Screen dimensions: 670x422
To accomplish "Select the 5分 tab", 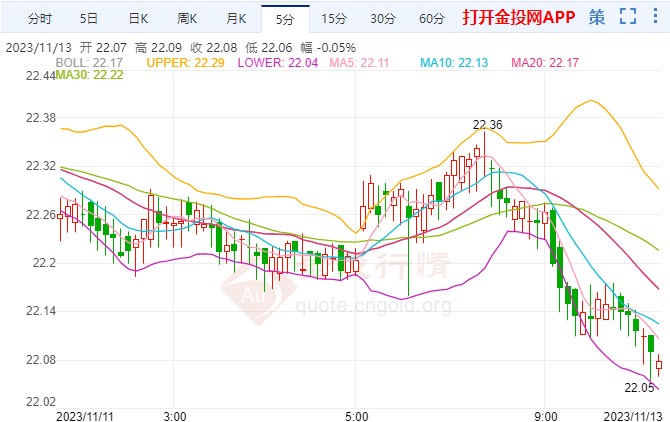I will (285, 19).
